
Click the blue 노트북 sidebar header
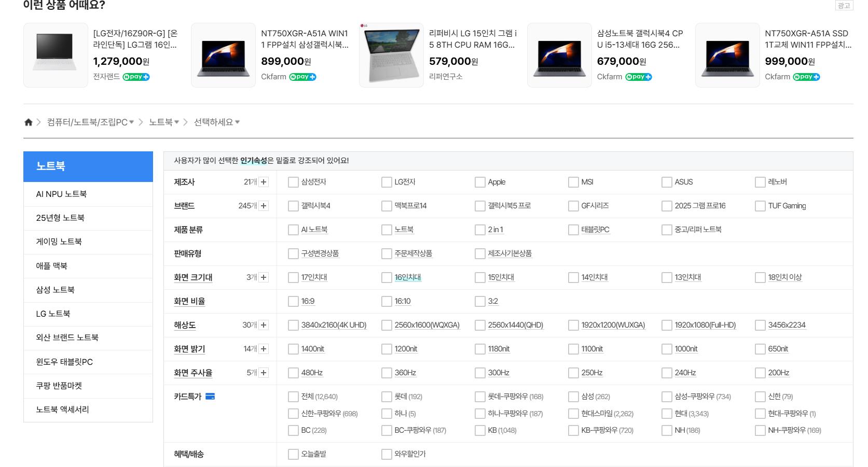tap(88, 166)
